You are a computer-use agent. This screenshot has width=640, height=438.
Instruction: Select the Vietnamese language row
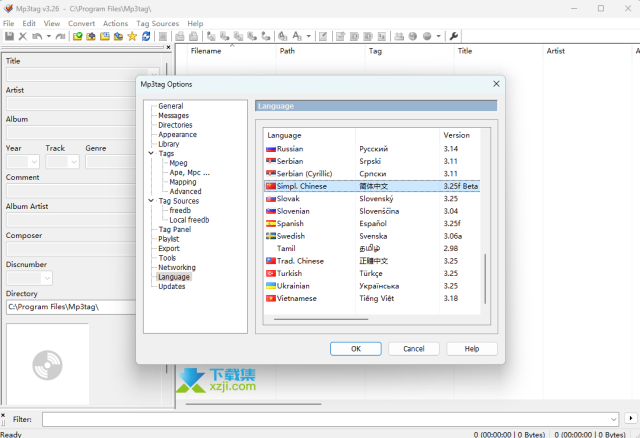coord(372,298)
